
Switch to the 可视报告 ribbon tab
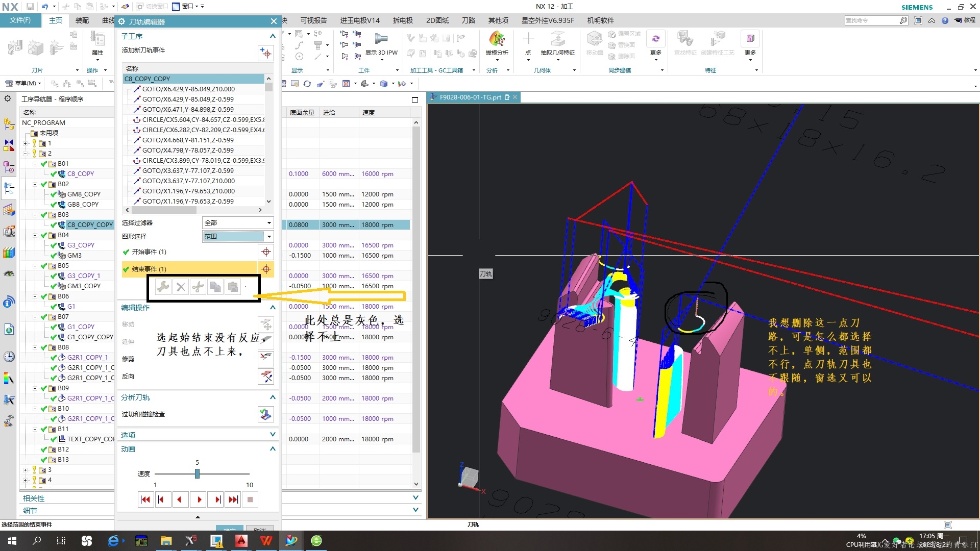(x=314, y=20)
